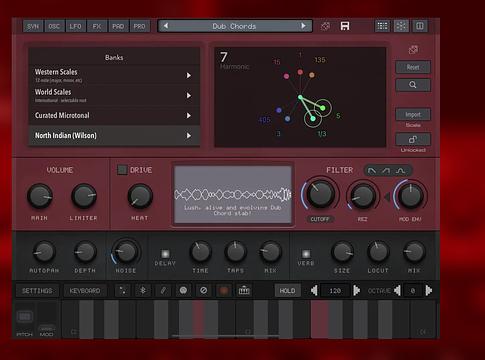Raise OCTAVE with the right arrow
The image size is (485, 360).
pos(429,291)
